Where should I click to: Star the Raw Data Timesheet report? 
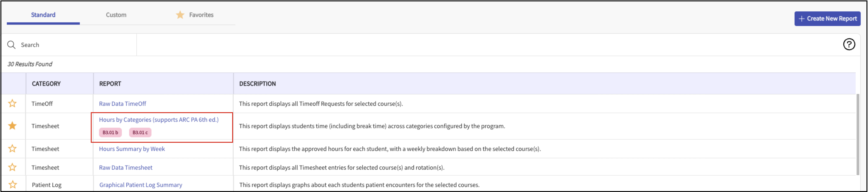tap(13, 167)
